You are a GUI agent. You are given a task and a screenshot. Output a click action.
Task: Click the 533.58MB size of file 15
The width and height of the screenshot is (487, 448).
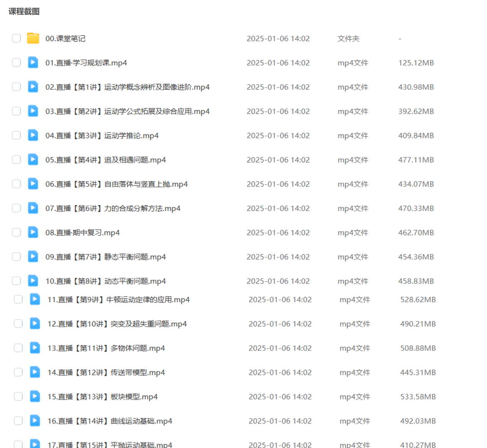tap(418, 397)
